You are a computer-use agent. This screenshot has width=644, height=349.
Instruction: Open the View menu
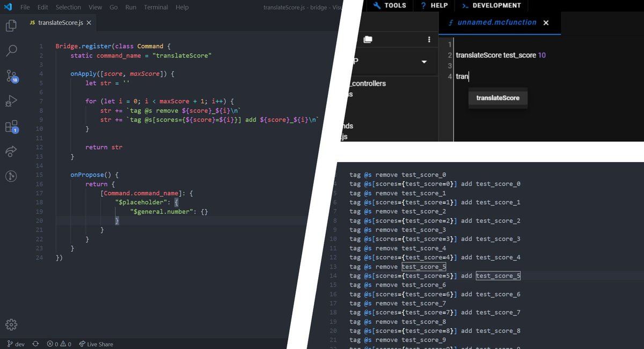point(96,7)
